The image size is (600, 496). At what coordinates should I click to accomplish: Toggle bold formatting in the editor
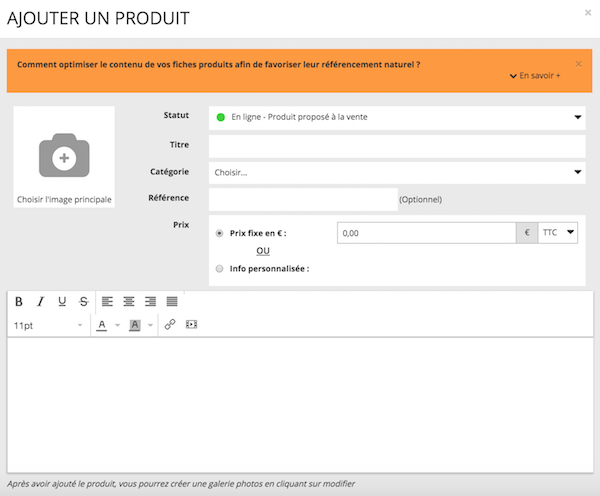(x=19, y=301)
